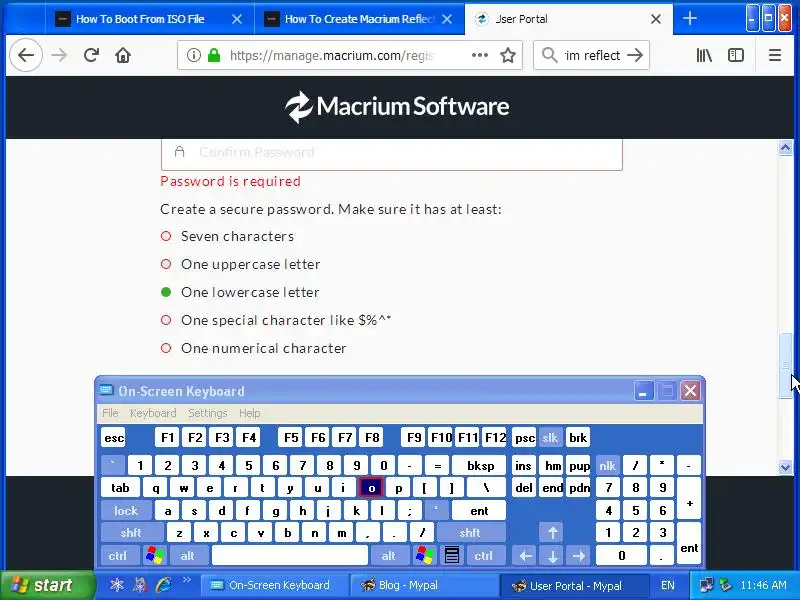Click the bksp key
Viewport: 800px width, 600px height.
click(480, 465)
